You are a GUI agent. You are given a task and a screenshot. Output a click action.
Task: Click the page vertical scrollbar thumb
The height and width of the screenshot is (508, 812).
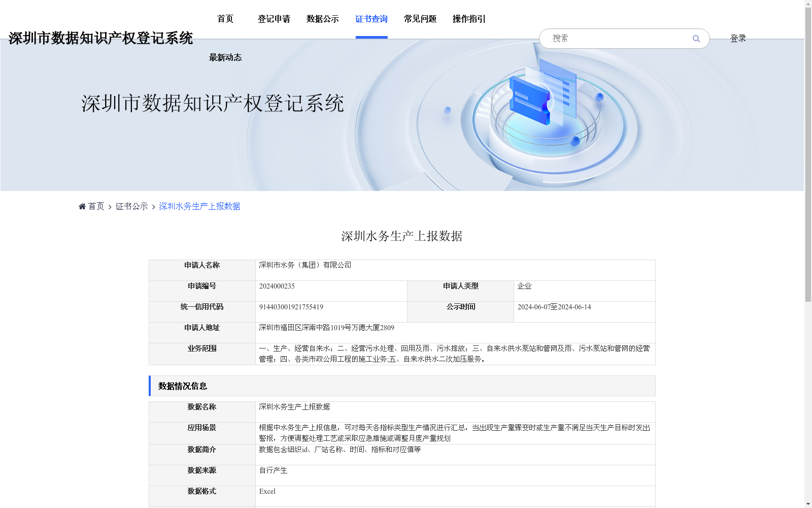pos(808,154)
